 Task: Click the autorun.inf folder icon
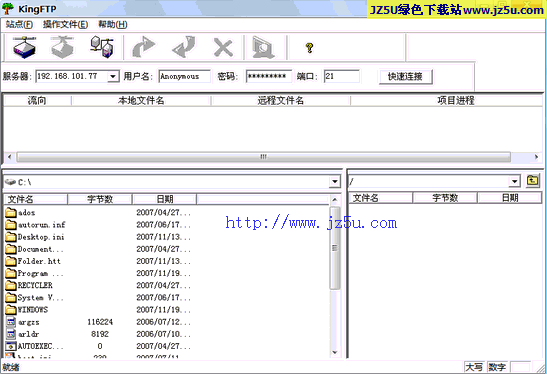11,224
